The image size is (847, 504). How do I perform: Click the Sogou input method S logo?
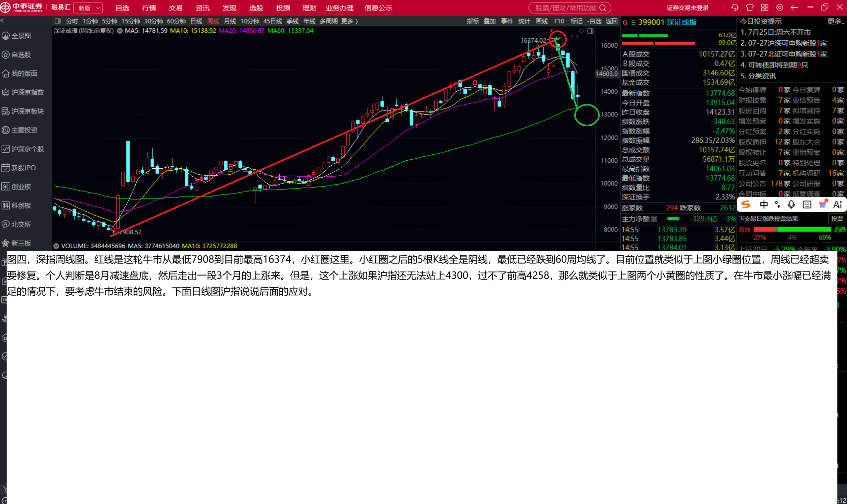[746, 204]
